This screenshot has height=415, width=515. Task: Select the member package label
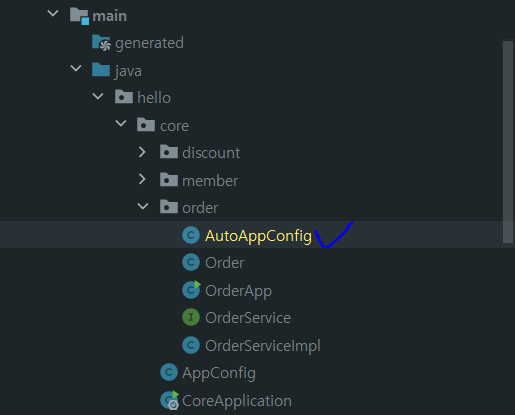(x=210, y=181)
